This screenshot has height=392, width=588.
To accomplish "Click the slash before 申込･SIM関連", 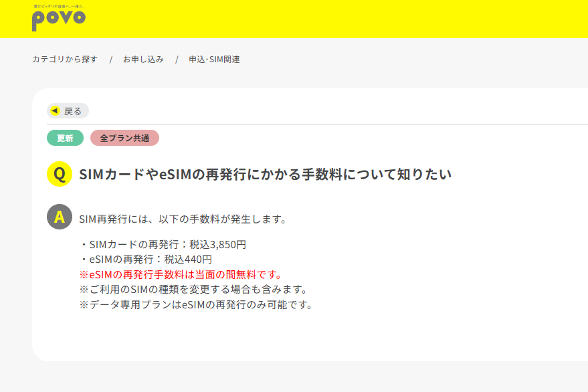I will pyautogui.click(x=177, y=60).
